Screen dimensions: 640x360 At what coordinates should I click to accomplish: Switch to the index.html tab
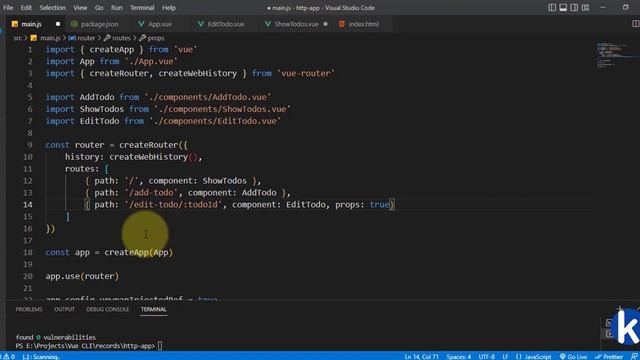(x=363, y=24)
